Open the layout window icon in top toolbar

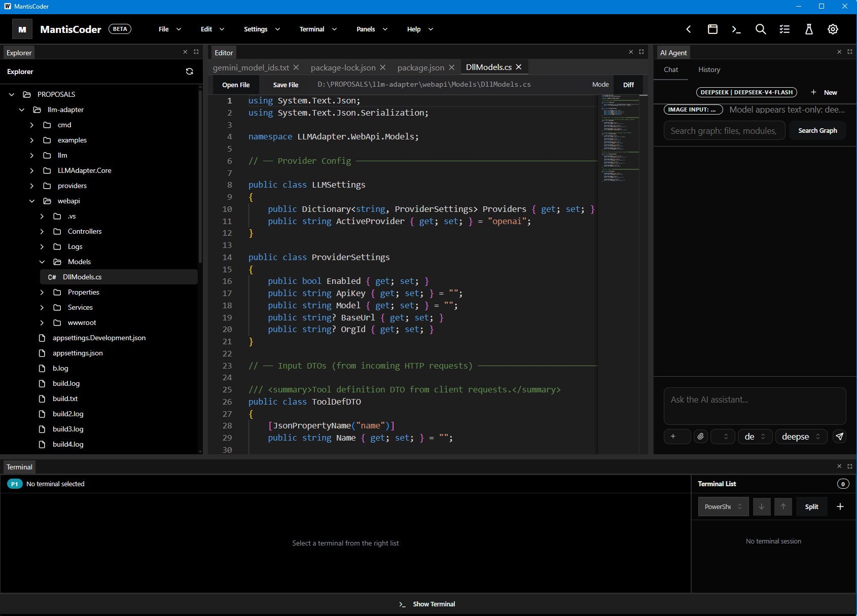712,29
